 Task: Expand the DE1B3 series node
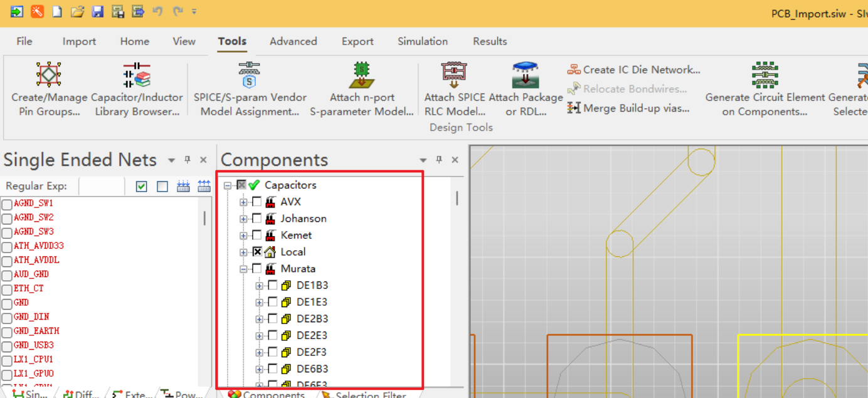[x=259, y=285]
